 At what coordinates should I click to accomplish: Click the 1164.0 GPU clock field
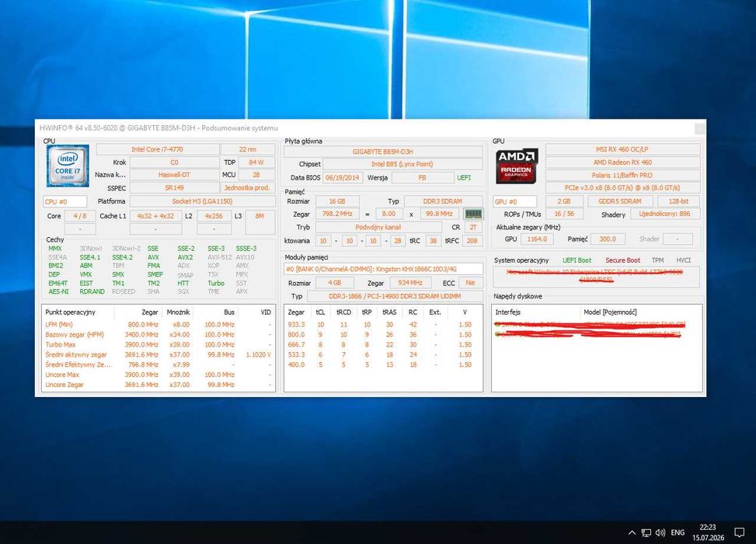[537, 239]
